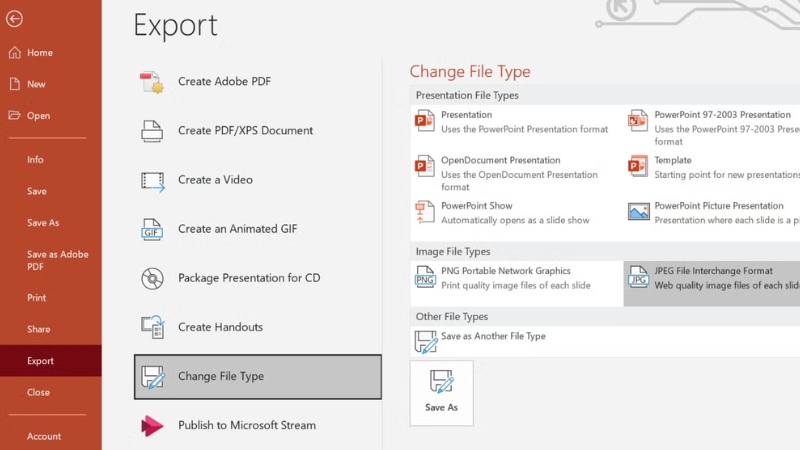The height and width of the screenshot is (450, 800).
Task: Choose PowerPoint 97-2003 Presentation label
Action: 722,115
